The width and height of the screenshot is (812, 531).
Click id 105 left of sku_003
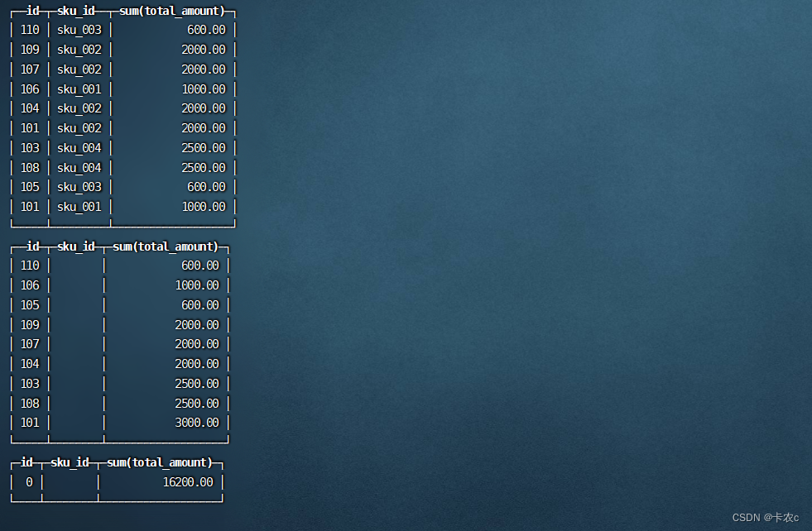click(x=30, y=188)
